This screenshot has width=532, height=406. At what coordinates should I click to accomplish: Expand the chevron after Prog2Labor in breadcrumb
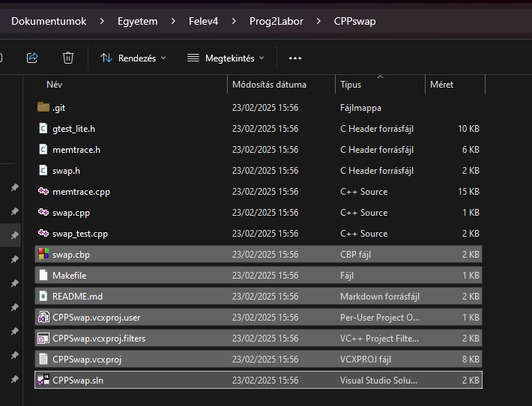point(318,21)
